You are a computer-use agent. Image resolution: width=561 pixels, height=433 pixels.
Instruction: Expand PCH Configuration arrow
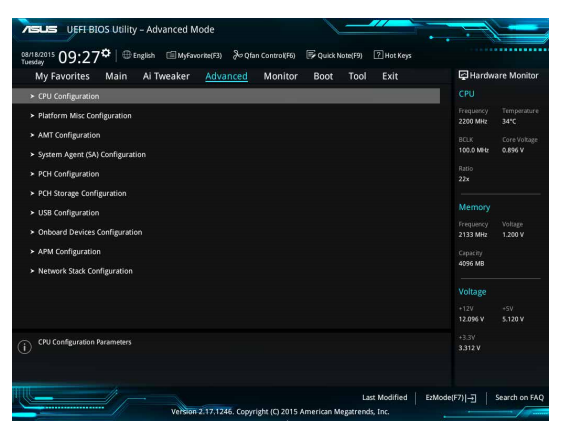[x=32, y=174]
